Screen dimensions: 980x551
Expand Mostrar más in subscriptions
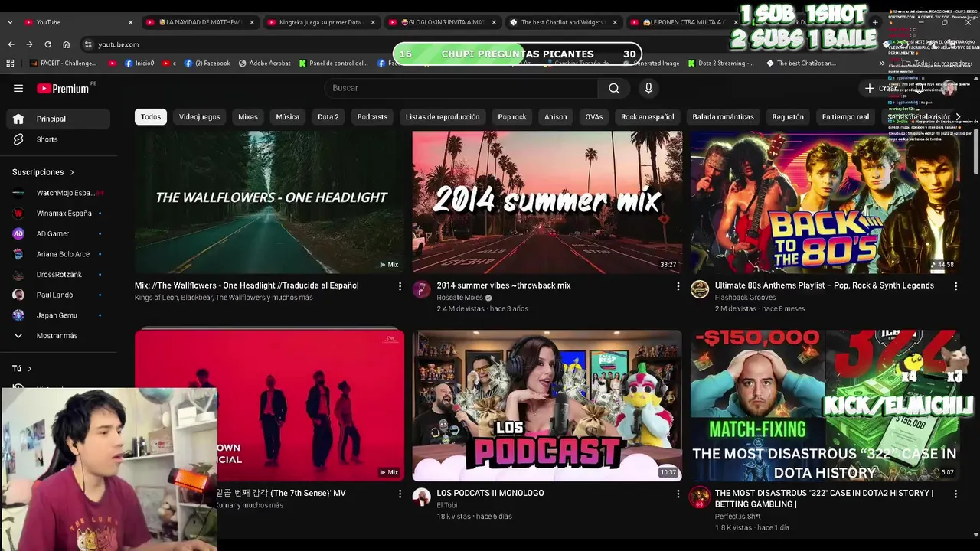[x=58, y=336]
